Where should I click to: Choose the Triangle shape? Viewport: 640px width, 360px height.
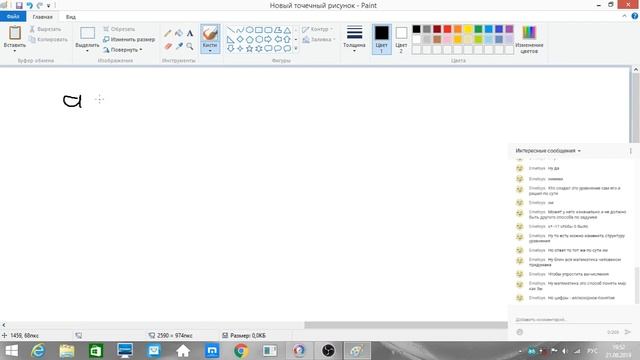click(x=287, y=30)
